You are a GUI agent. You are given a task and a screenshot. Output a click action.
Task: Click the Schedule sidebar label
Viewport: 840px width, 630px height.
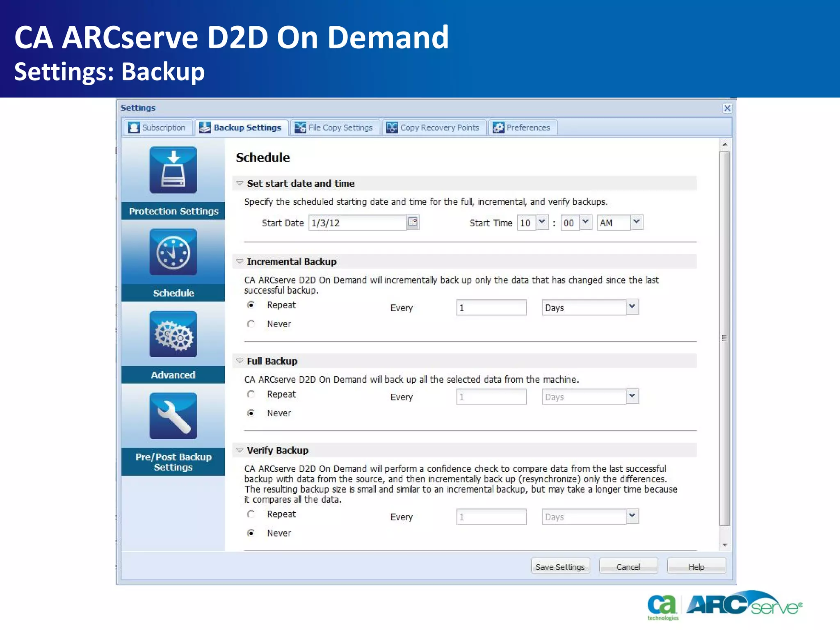[x=173, y=293]
